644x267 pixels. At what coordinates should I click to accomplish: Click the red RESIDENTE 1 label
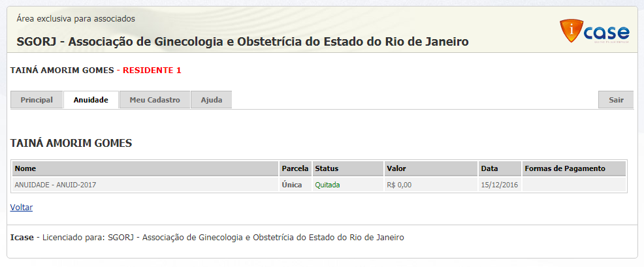point(152,70)
